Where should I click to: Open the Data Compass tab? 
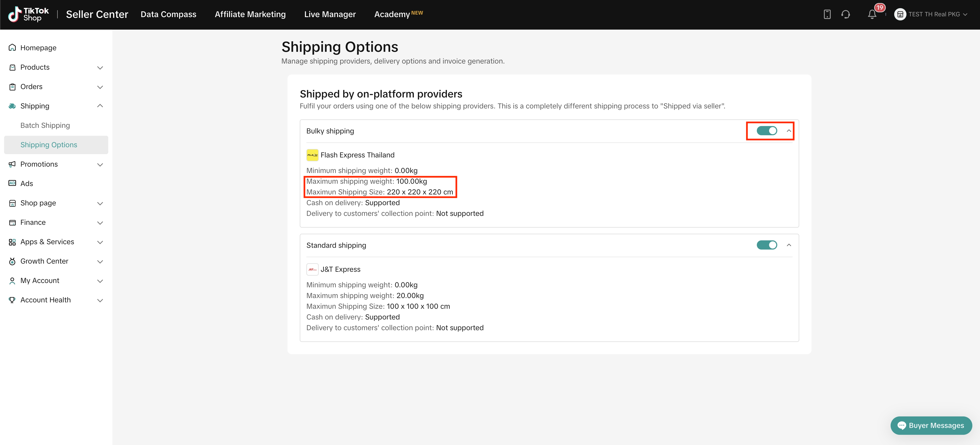pos(168,15)
